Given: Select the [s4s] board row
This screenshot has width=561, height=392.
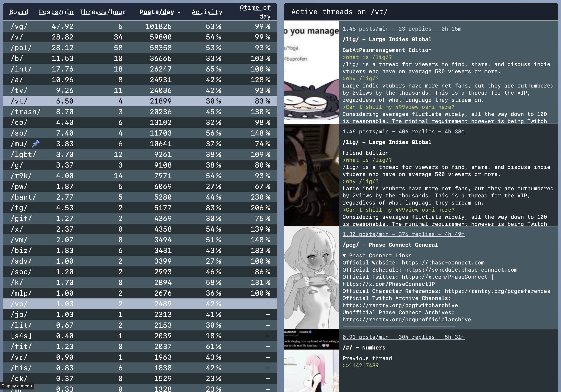Looking at the screenshot, I should tap(140, 336).
